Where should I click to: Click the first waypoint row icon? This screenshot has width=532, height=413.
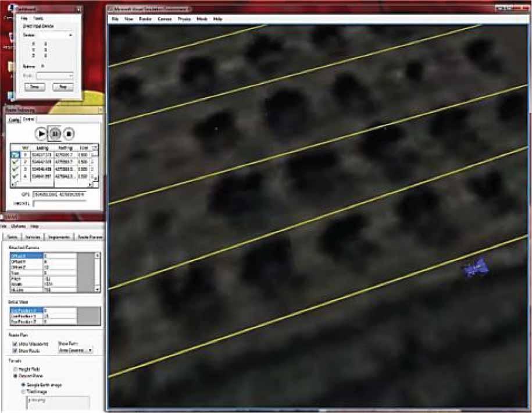(x=15, y=155)
